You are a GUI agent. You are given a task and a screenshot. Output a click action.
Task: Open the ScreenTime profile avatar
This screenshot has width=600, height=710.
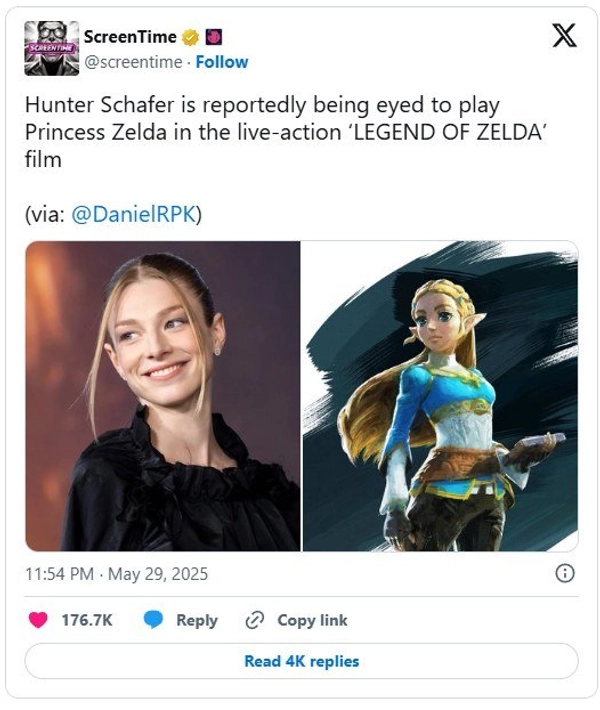[x=50, y=48]
